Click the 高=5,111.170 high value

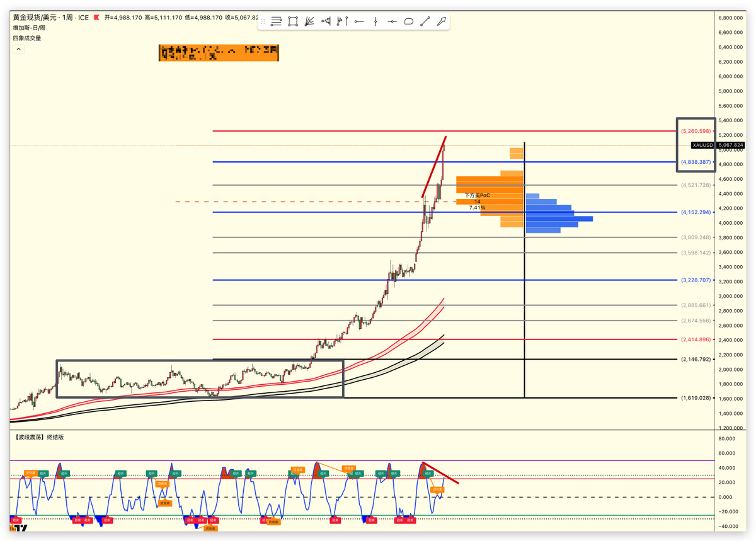(x=163, y=18)
